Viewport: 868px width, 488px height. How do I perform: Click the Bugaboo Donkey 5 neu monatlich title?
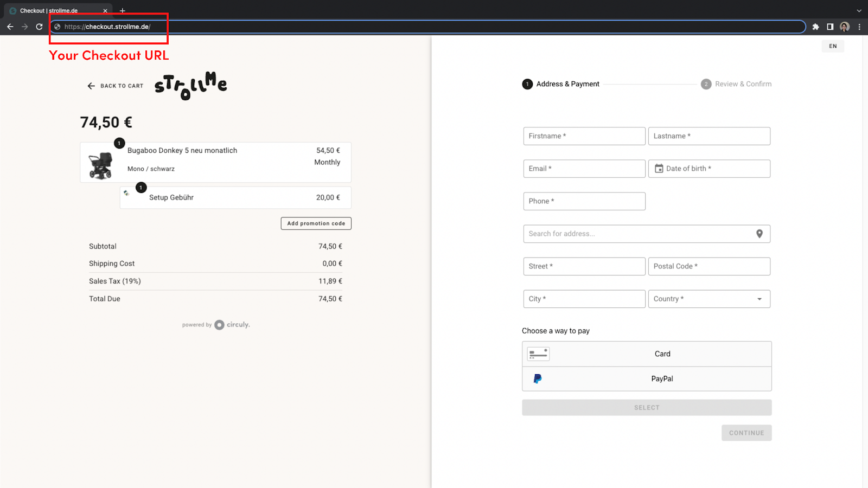click(x=182, y=151)
